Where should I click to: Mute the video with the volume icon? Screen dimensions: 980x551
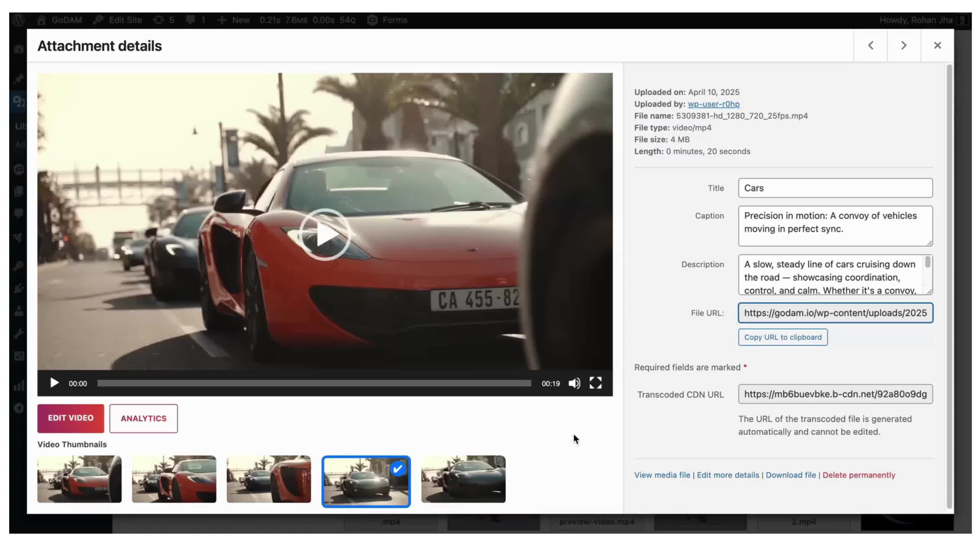click(574, 383)
